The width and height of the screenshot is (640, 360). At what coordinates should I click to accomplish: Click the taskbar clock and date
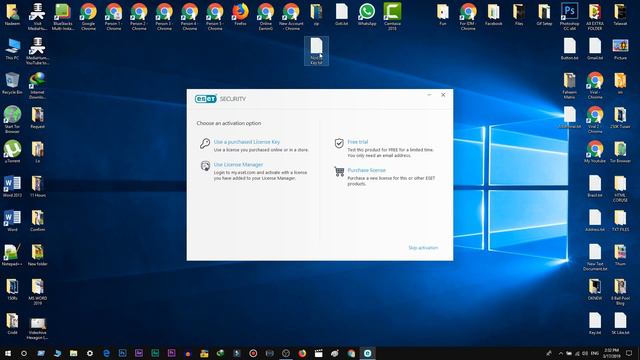(611, 353)
